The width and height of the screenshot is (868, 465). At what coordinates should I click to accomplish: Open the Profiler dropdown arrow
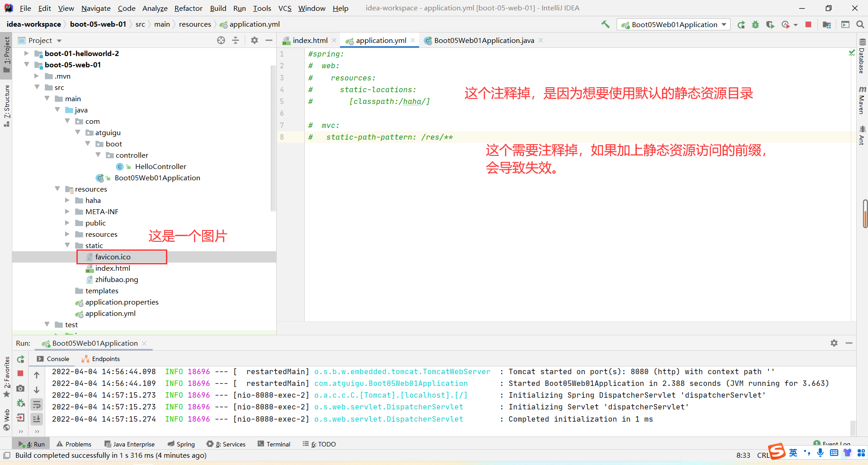coord(796,25)
